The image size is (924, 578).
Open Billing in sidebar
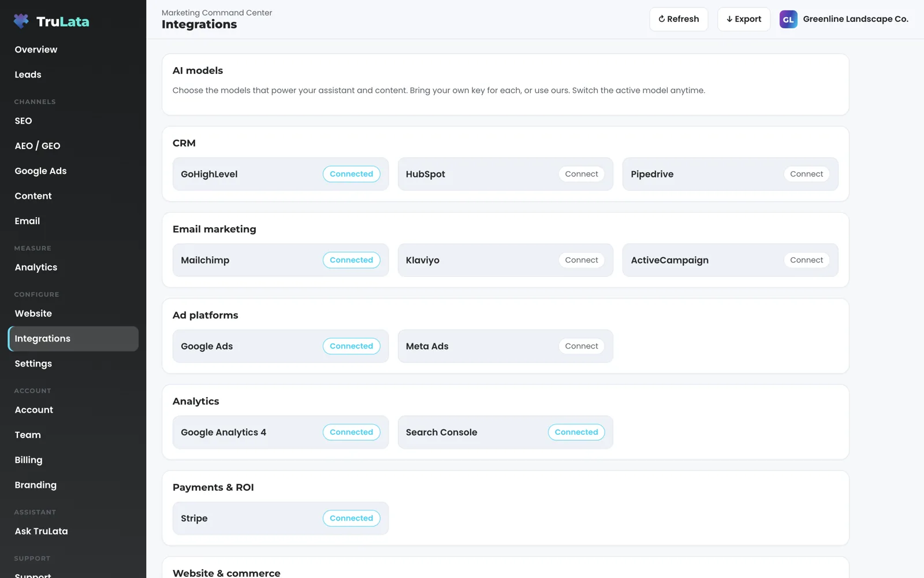[73, 460]
